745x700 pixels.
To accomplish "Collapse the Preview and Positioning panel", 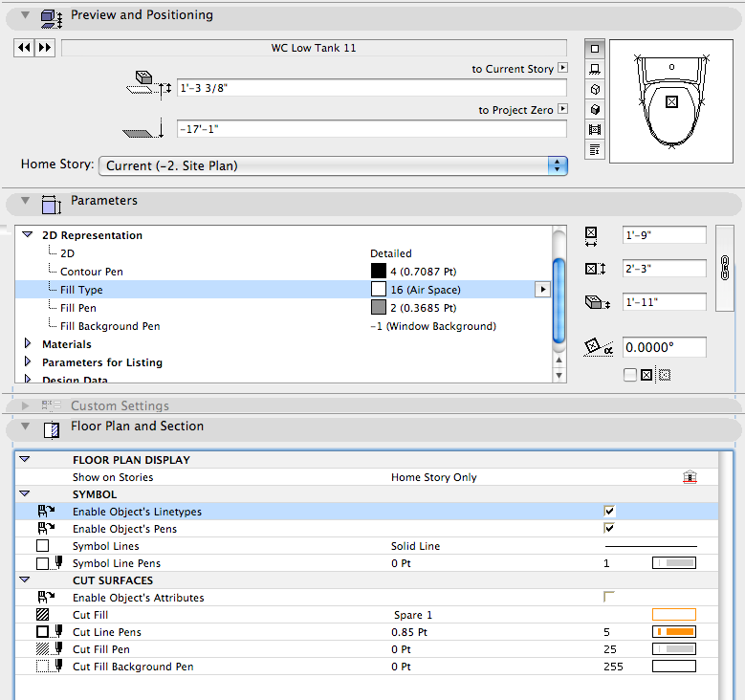I will pos(25,14).
